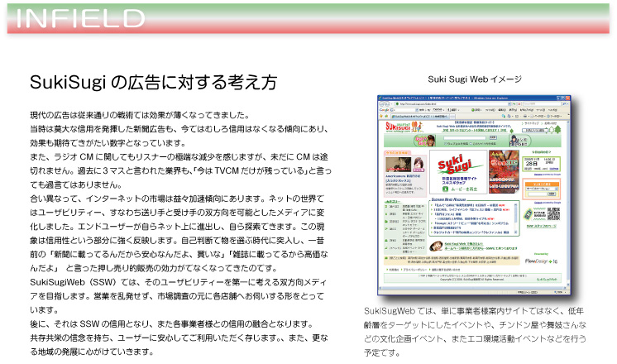Viewport: 617px width, 364px height.
Task: Select the line starting '現代の広告は従来通りの'
Action: (x=140, y=115)
